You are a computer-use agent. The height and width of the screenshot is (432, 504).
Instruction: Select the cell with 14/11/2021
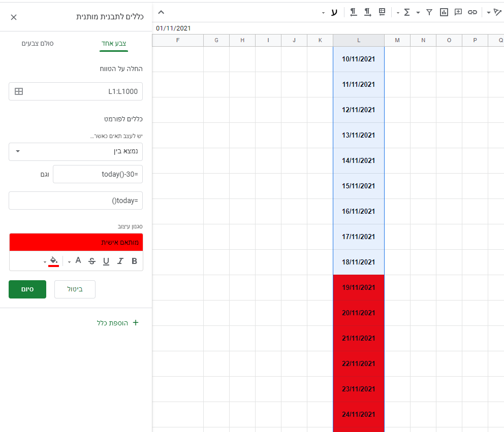coord(359,160)
